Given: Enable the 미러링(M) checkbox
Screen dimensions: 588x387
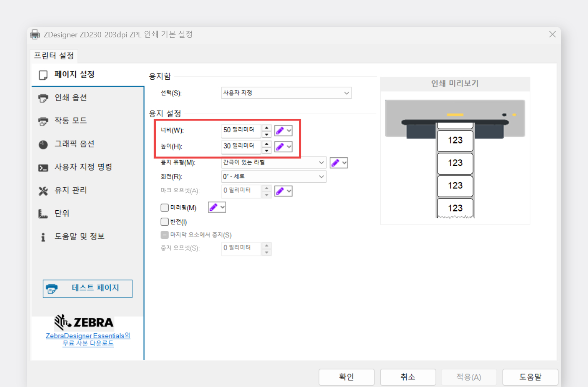Looking at the screenshot, I should coord(164,207).
